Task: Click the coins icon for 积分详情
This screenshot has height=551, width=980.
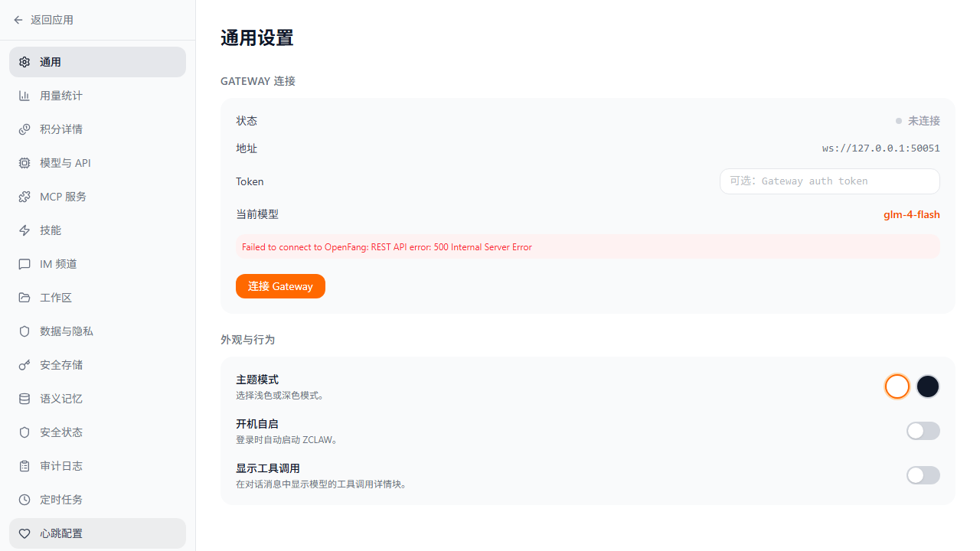Action: coord(24,129)
